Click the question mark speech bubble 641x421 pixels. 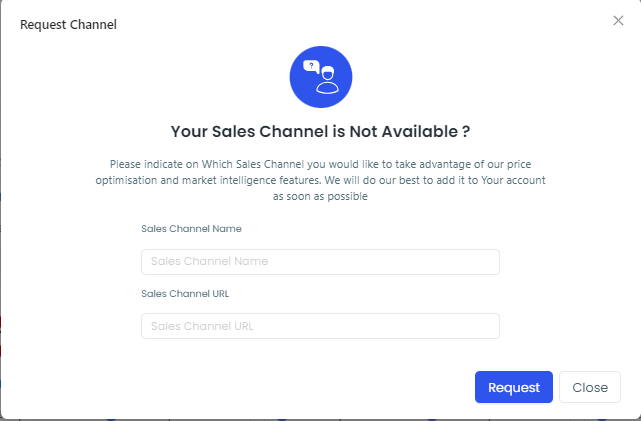(x=311, y=66)
